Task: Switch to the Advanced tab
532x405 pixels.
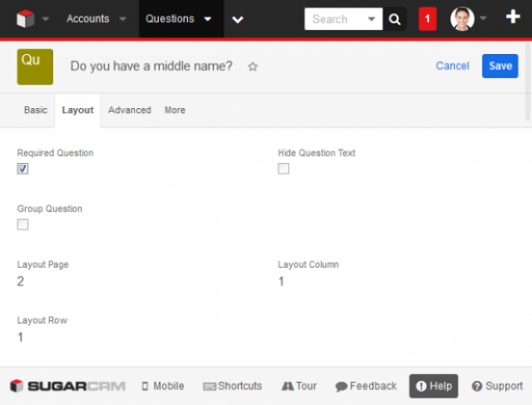Action: pos(130,110)
